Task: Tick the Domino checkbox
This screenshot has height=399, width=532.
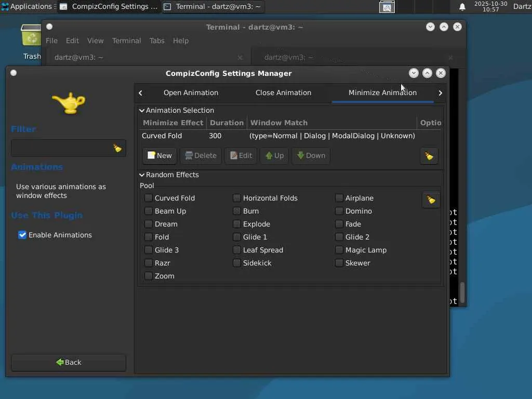Action: (339, 211)
